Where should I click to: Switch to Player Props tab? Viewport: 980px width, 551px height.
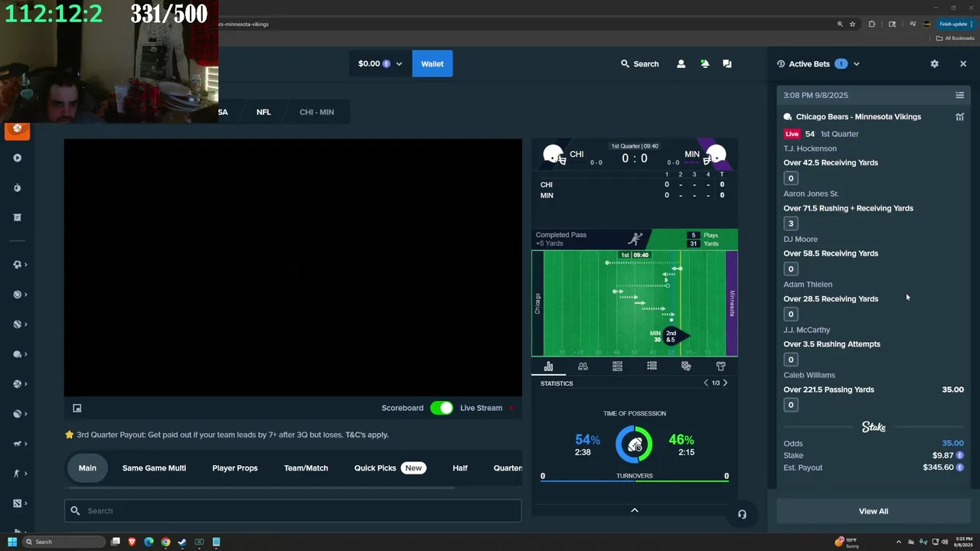pos(235,468)
